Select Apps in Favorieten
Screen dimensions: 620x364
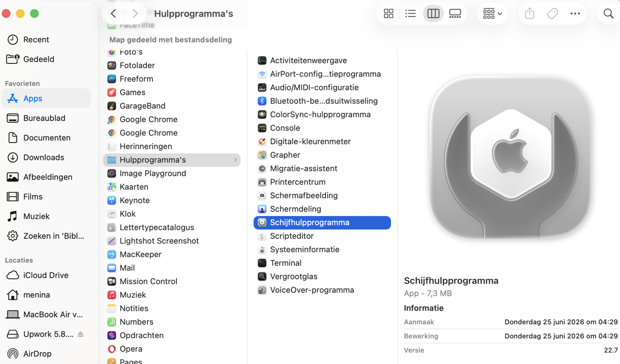[47, 98]
